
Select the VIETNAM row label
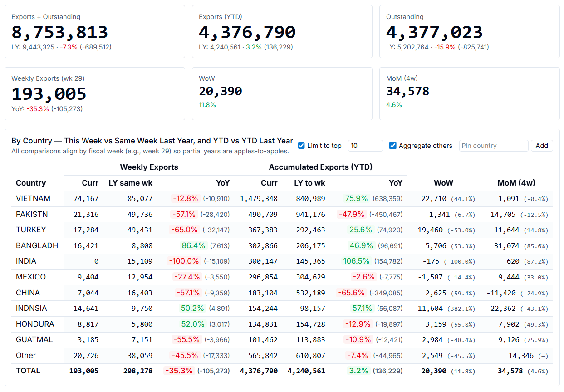click(33, 198)
